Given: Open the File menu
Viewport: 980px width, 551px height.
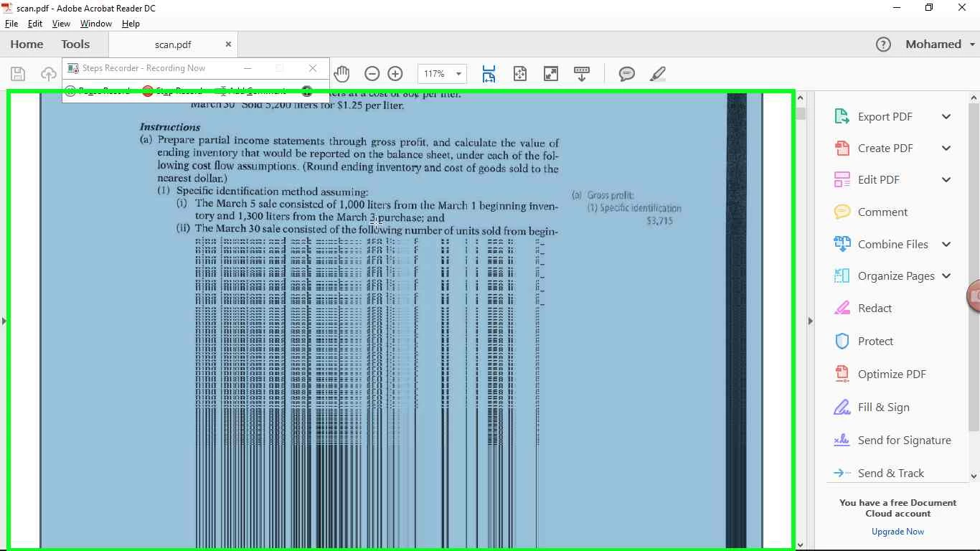Looking at the screenshot, I should pyautogui.click(x=11, y=24).
